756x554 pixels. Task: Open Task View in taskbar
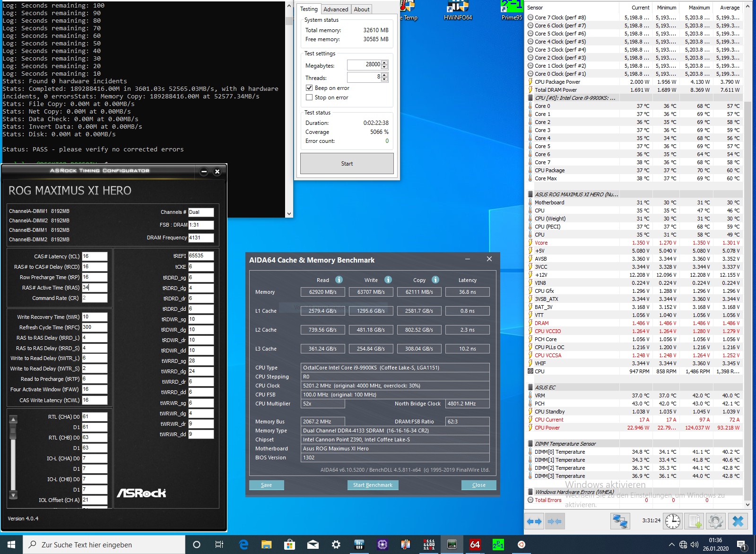219,545
